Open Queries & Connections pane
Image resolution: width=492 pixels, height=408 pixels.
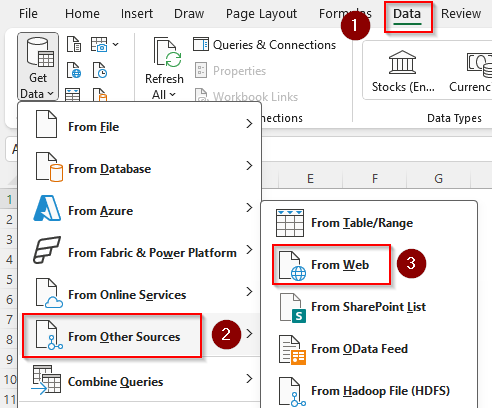click(265, 45)
